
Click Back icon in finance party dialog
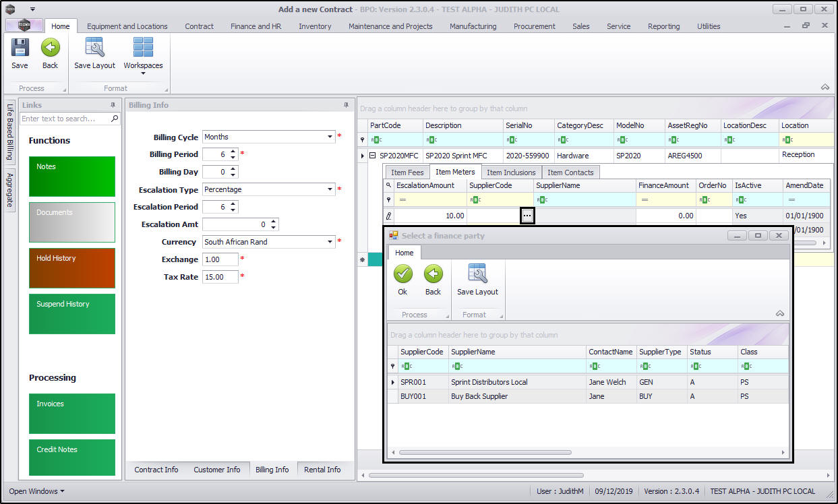point(433,274)
